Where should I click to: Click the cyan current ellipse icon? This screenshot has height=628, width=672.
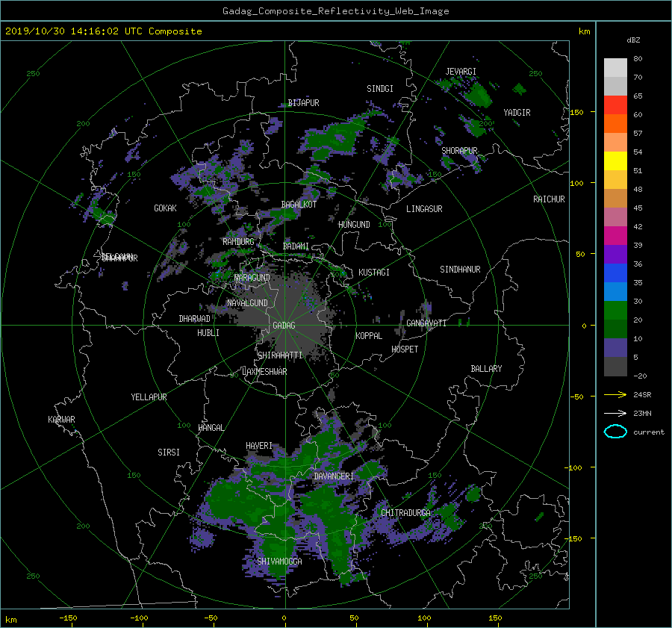tap(615, 432)
